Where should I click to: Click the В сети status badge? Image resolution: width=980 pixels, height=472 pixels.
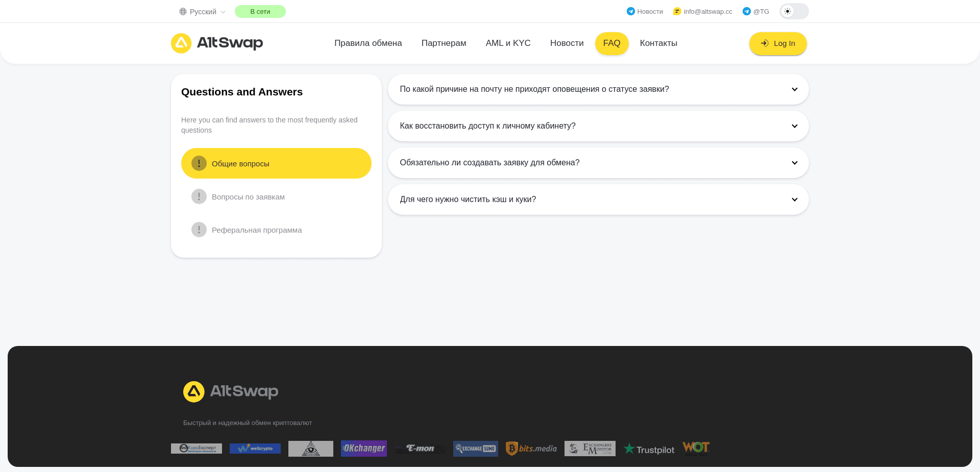click(x=260, y=11)
